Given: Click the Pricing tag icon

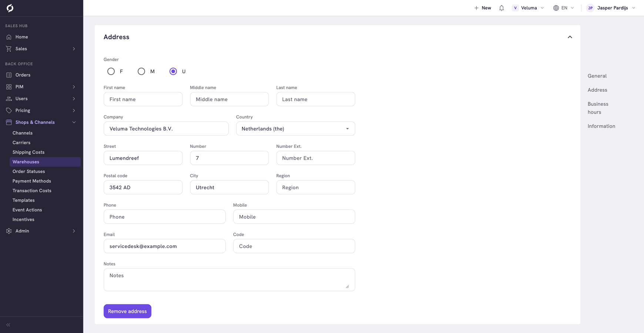Looking at the screenshot, I should tap(9, 111).
